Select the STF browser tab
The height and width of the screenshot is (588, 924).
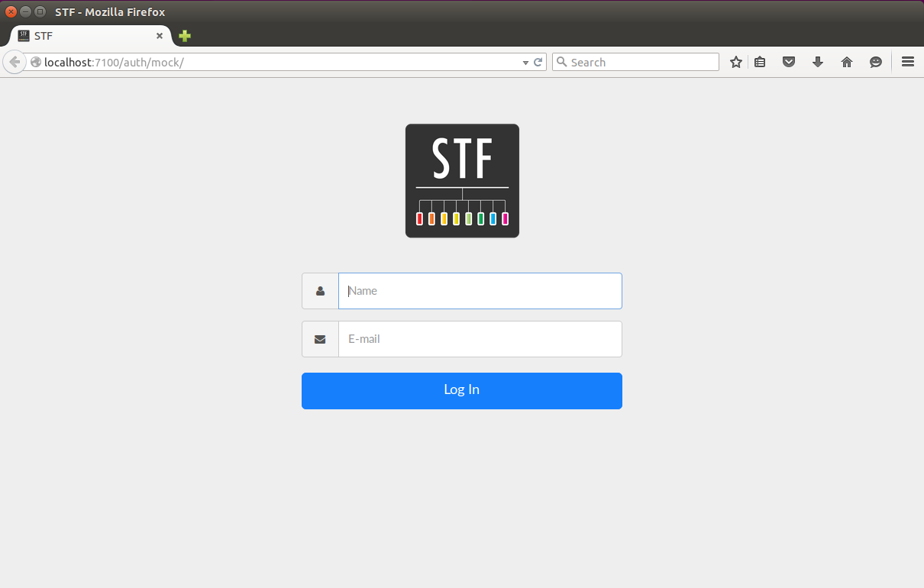[91, 36]
